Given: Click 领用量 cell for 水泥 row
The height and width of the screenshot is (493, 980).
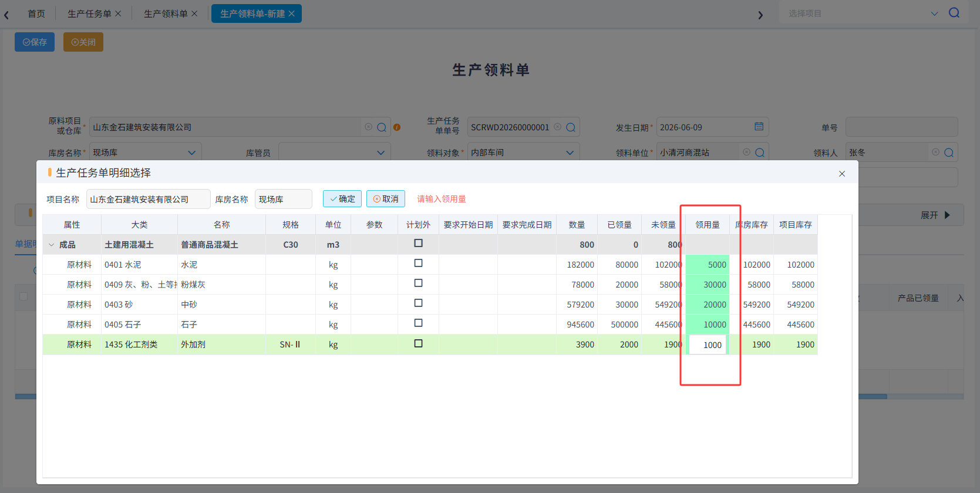Looking at the screenshot, I should click(x=708, y=265).
